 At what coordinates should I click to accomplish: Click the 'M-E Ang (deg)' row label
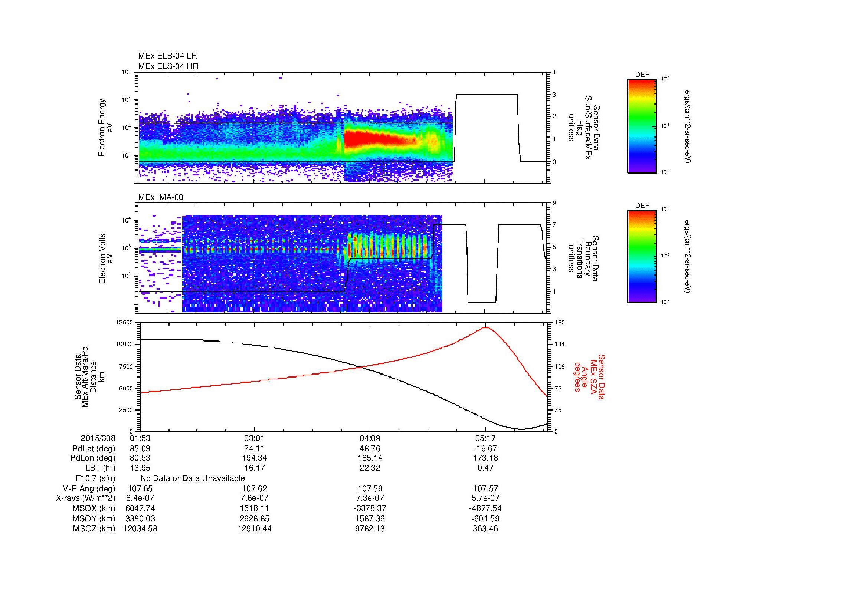(x=89, y=488)
